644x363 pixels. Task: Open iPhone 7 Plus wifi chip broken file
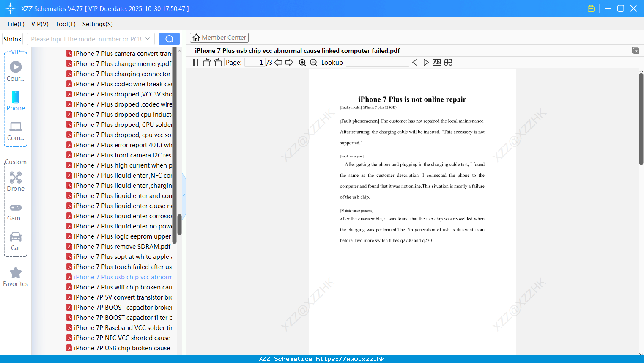click(119, 287)
